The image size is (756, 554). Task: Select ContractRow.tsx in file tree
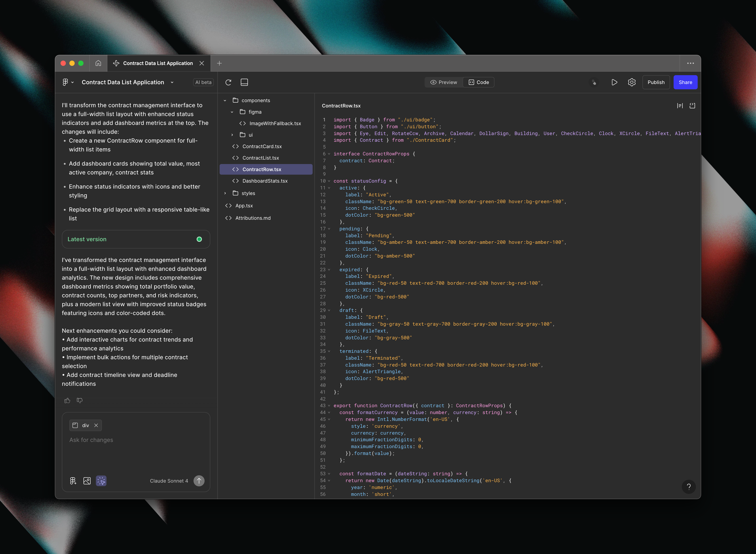[266, 169]
